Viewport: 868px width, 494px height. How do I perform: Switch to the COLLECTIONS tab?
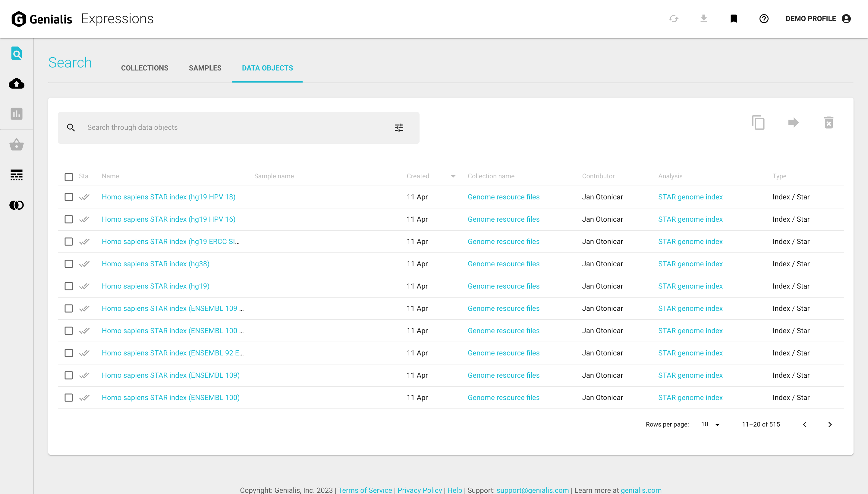tap(145, 68)
